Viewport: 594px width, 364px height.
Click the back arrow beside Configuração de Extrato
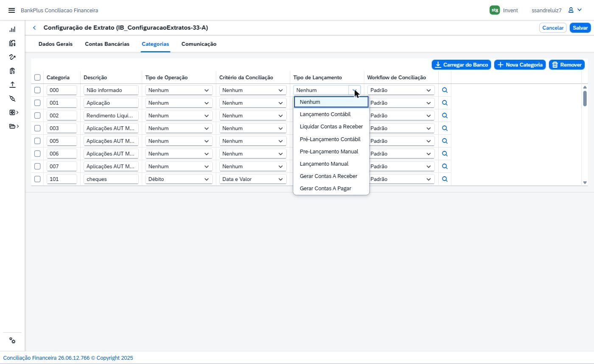coord(34,28)
